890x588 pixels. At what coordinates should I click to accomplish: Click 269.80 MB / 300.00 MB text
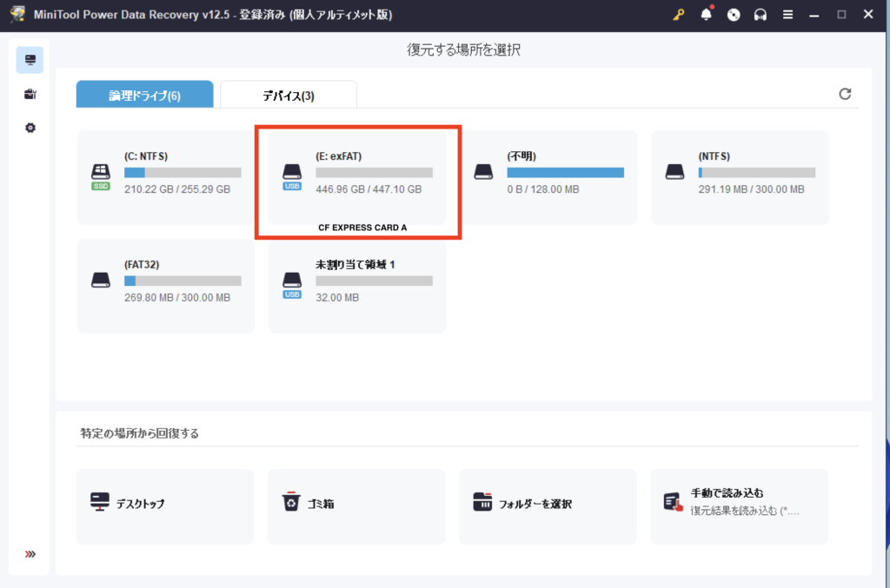[177, 298]
